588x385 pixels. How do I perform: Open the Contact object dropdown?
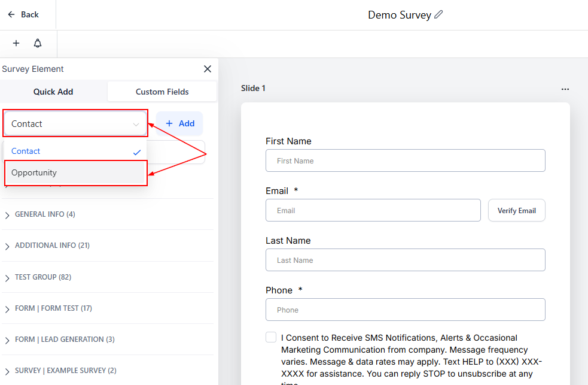[x=75, y=124]
